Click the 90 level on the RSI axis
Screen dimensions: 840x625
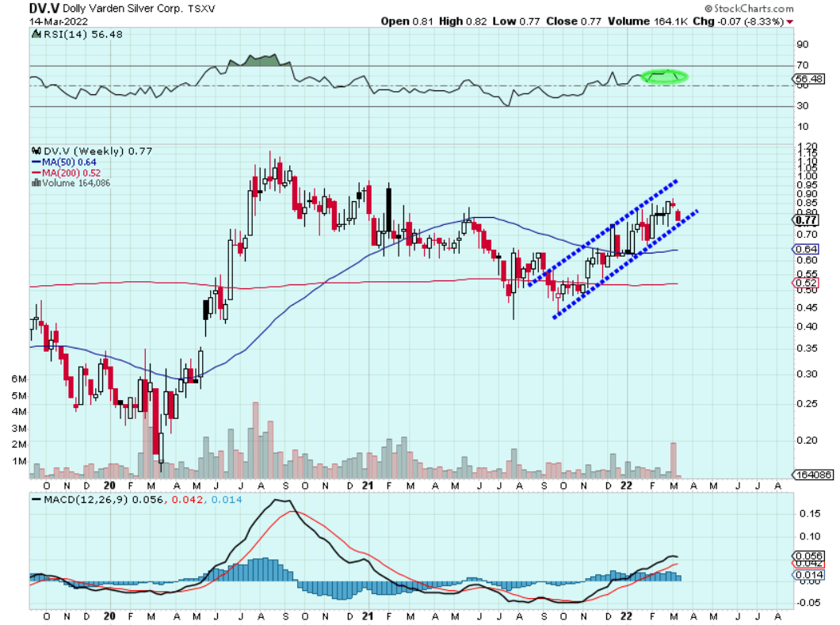(803, 44)
